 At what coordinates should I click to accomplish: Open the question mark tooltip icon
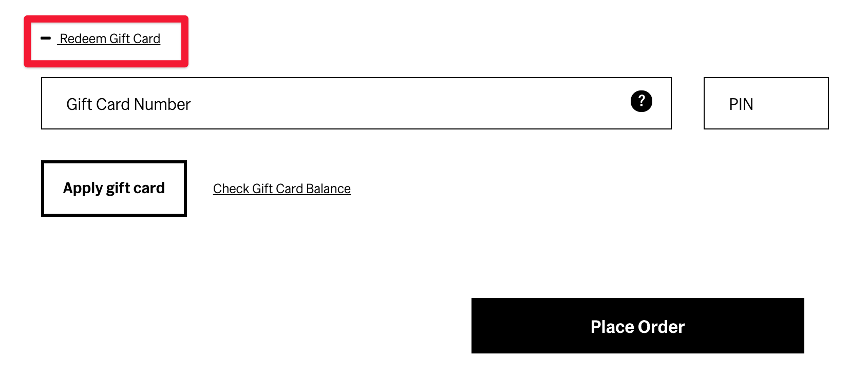pyautogui.click(x=641, y=101)
